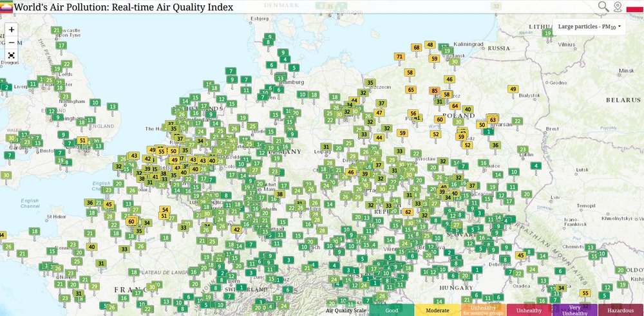
Task: Open the yellow 71 station marker
Action: point(400,57)
